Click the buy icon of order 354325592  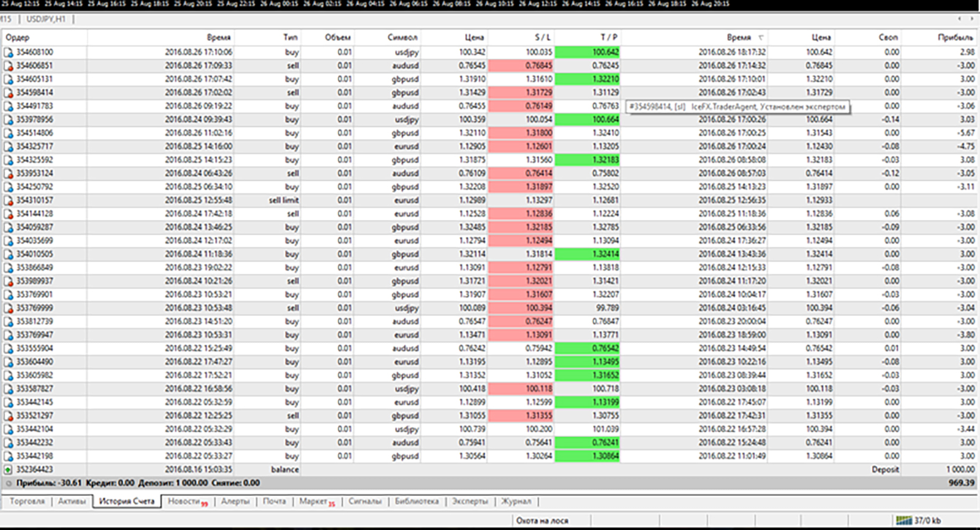(9, 160)
